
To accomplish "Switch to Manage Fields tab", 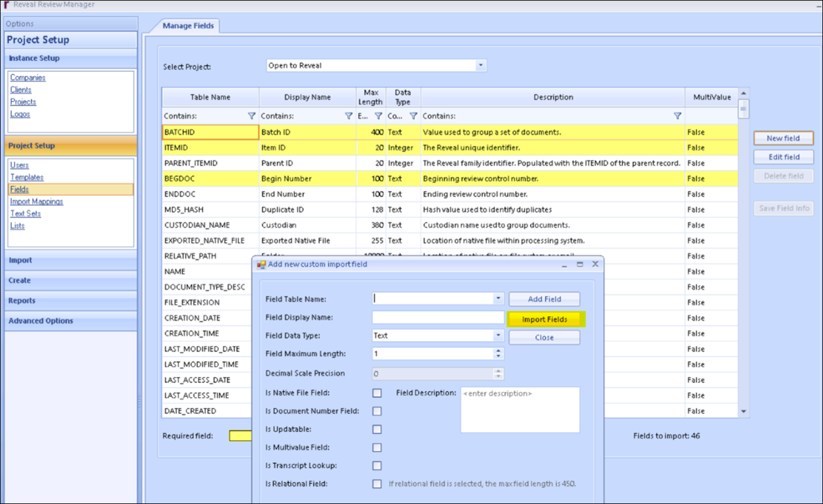I will (x=189, y=26).
